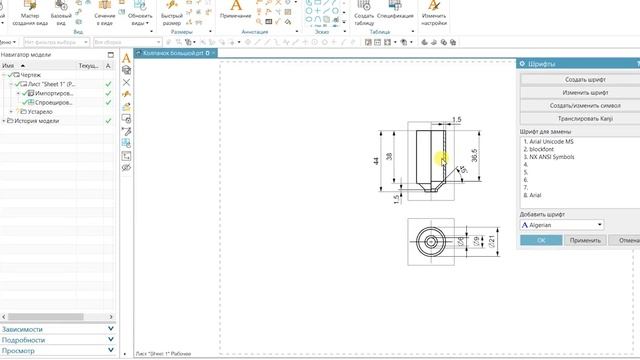
Task: Open the Добавить шрифт Algerian dropdown
Action: pos(599,225)
